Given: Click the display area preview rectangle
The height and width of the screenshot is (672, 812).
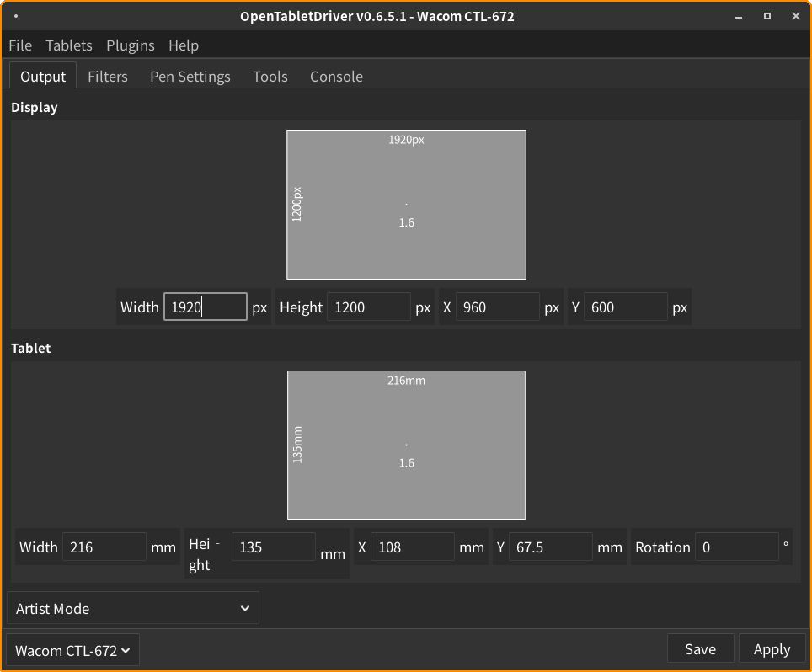Looking at the screenshot, I should click(x=407, y=205).
